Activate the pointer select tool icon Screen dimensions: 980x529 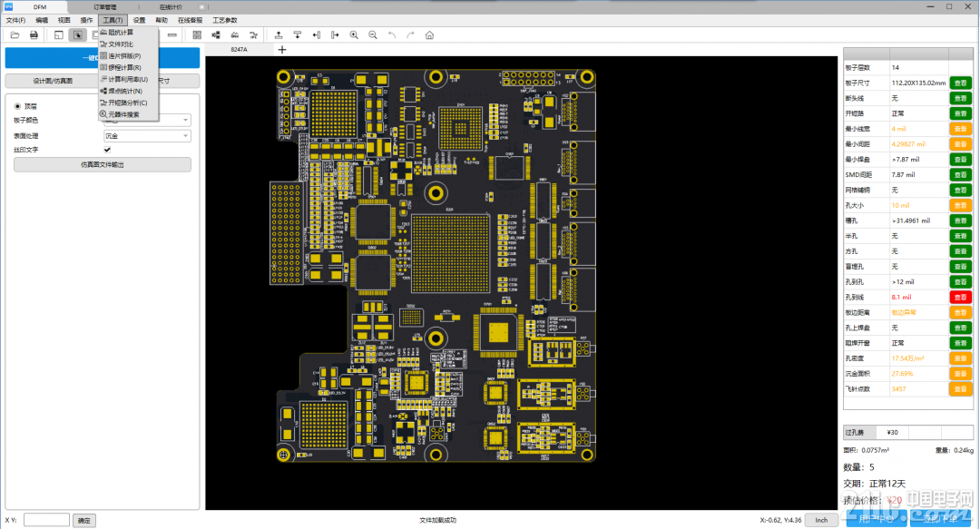[77, 35]
